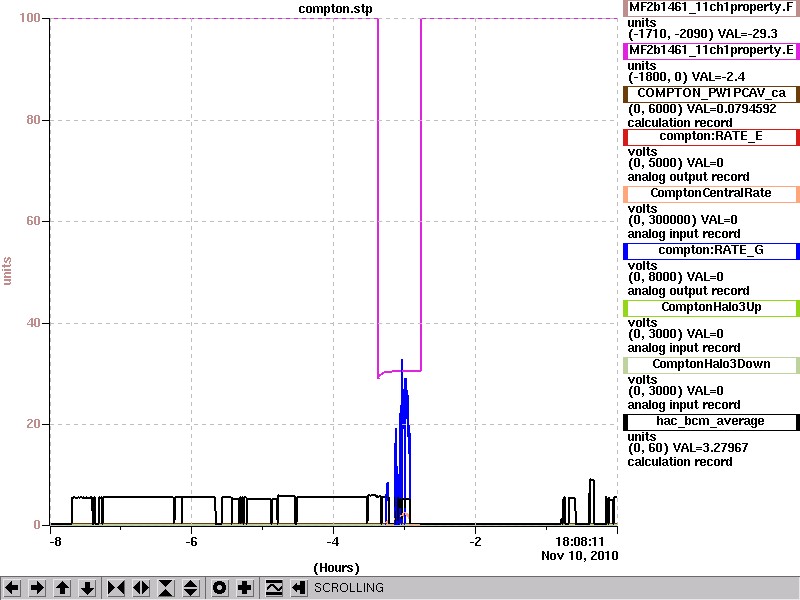This screenshot has width=800, height=600.
Task: Select the hac_bcm_average curve legend
Action: pos(711,421)
